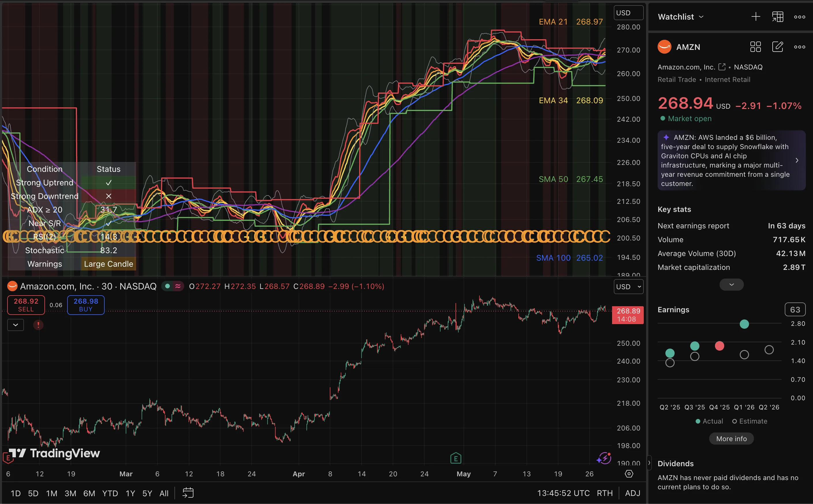The image size is (813, 504).
Task: Click the SMA 50 267.45 label
Action: tap(571, 179)
